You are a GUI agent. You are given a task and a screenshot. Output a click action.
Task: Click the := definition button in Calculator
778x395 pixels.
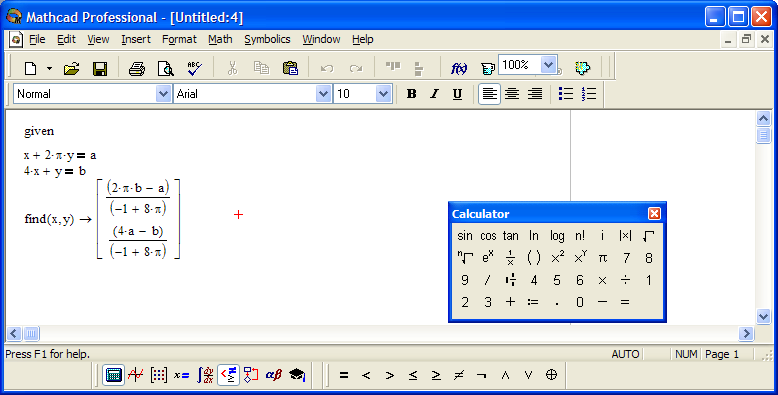coord(533,302)
